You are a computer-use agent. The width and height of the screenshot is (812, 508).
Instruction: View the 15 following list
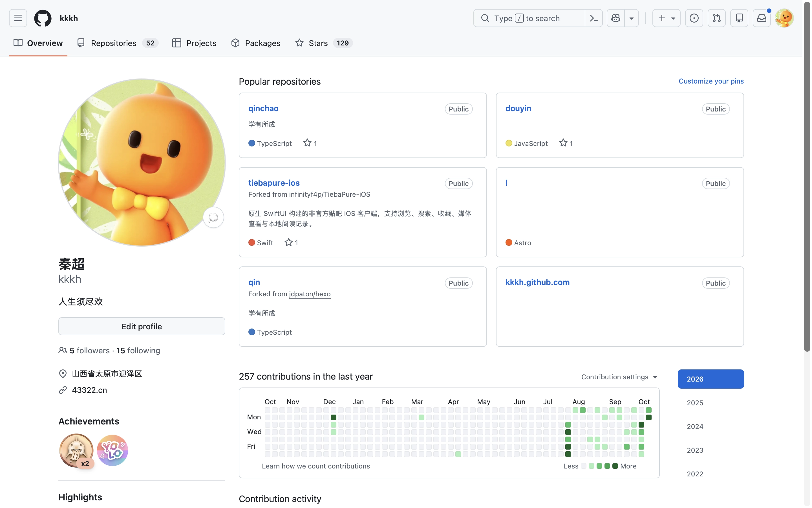tap(138, 351)
